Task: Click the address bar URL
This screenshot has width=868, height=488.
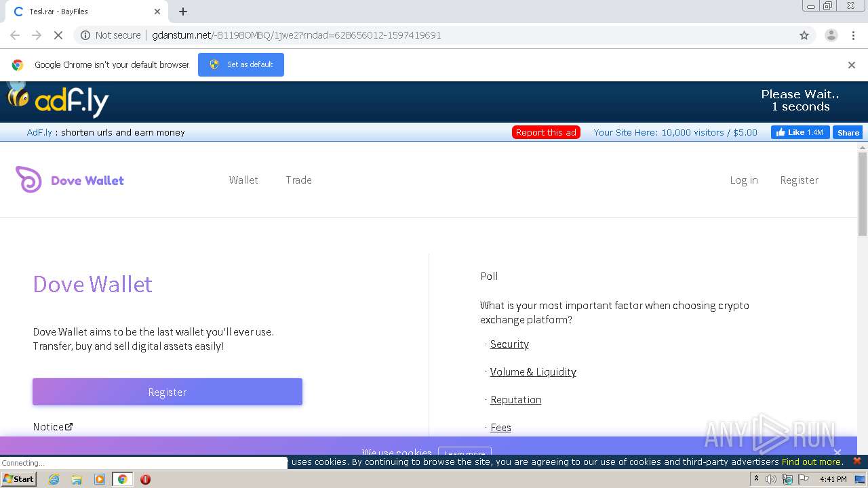Action: tap(296, 35)
